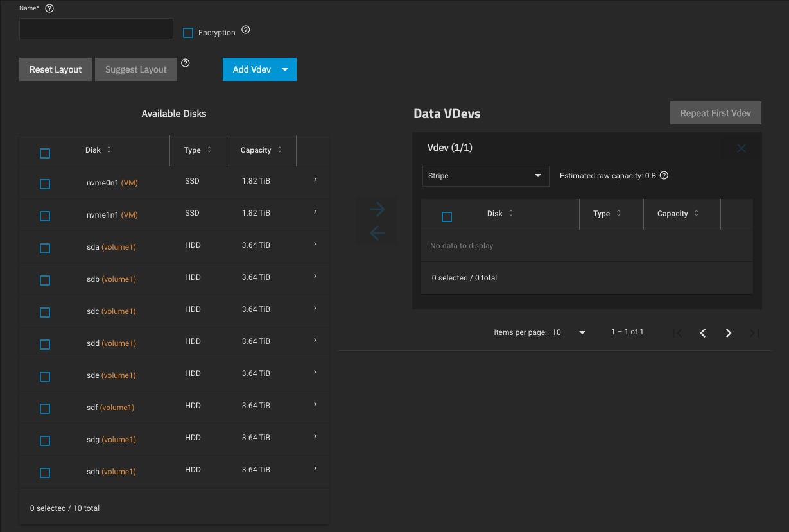Viewport: 789px width, 532px height.
Task: Click the right arrow to move disks to vdev
Action: pyautogui.click(x=377, y=209)
